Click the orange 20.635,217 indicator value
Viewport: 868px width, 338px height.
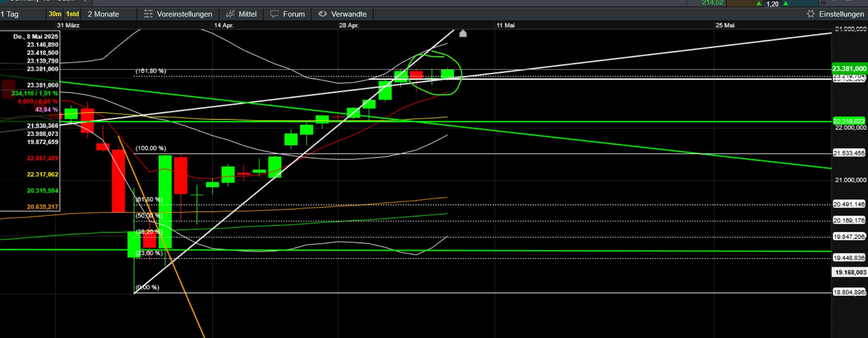[x=42, y=207]
